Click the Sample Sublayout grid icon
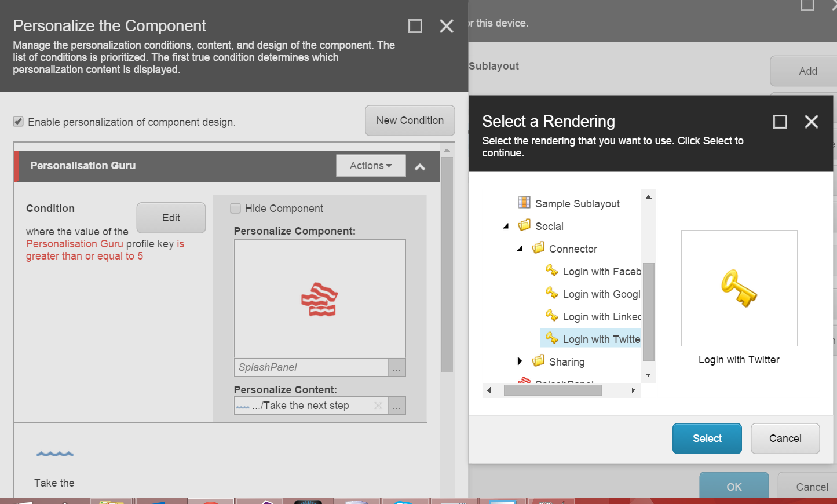 [x=524, y=202]
